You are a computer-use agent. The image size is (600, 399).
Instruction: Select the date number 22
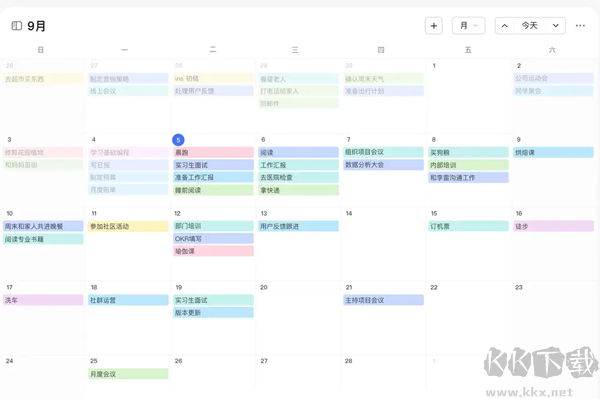[434, 287]
